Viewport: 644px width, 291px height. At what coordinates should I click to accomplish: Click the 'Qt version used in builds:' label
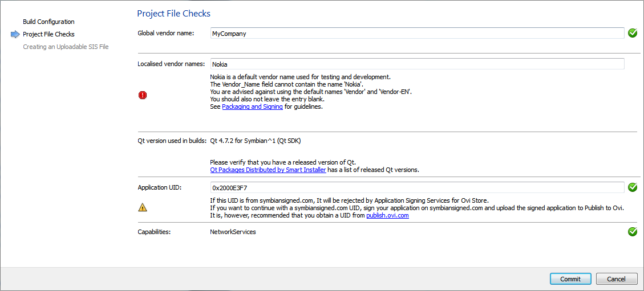pyautogui.click(x=172, y=141)
